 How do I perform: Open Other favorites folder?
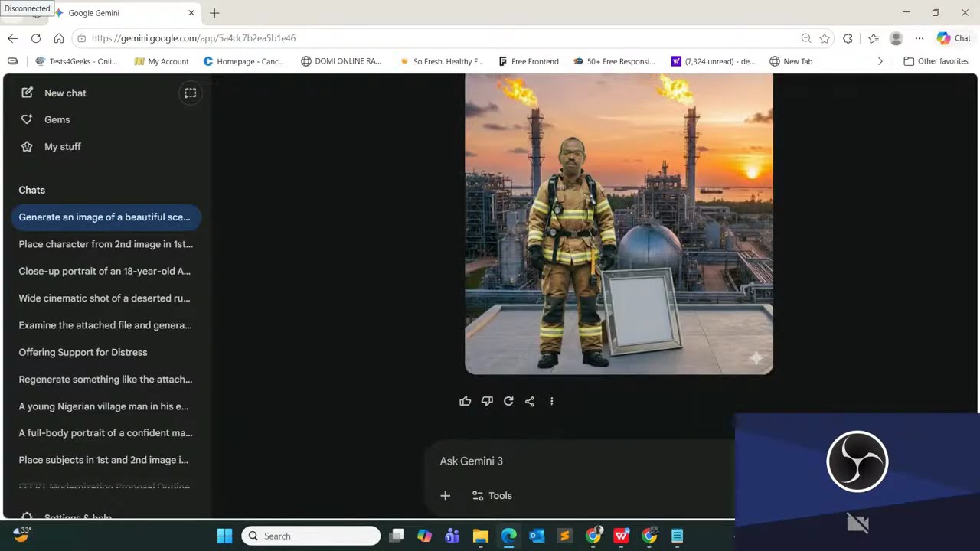(x=936, y=61)
